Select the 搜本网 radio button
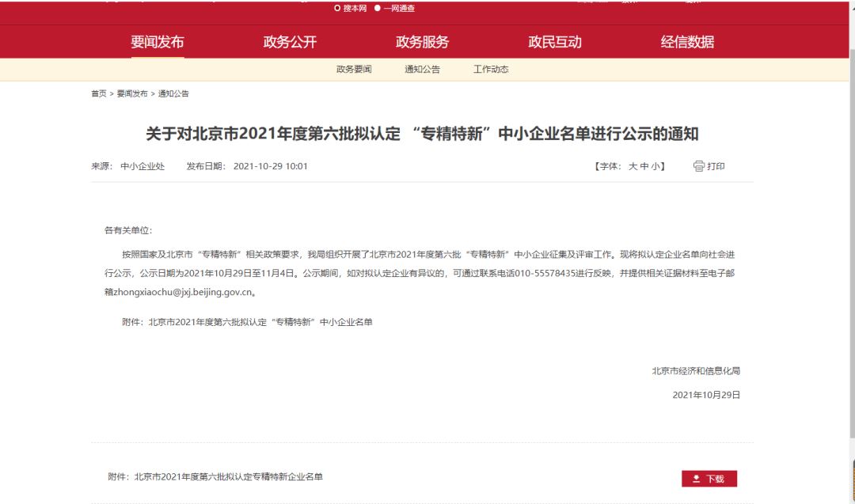 pyautogui.click(x=337, y=8)
